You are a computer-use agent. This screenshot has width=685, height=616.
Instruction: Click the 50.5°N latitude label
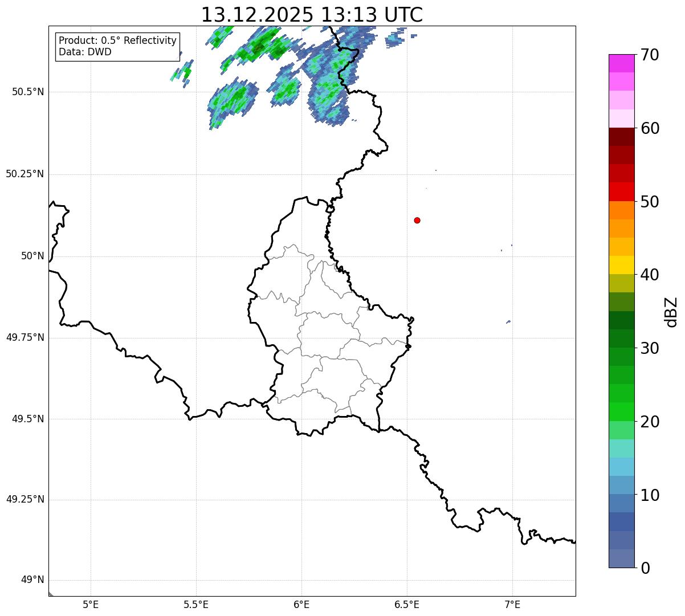[x=28, y=92]
